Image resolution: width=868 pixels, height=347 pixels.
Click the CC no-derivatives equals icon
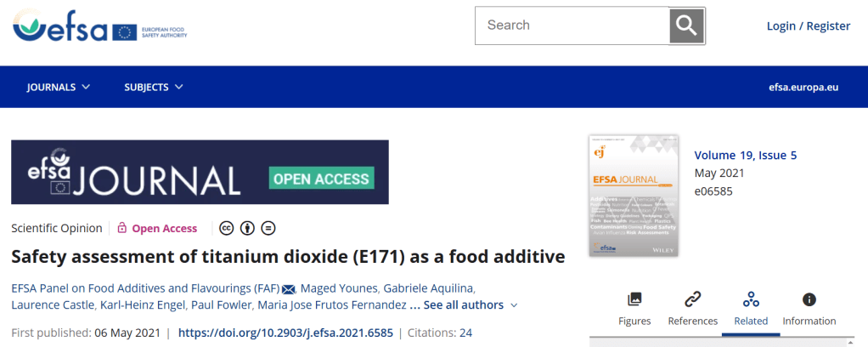click(268, 228)
